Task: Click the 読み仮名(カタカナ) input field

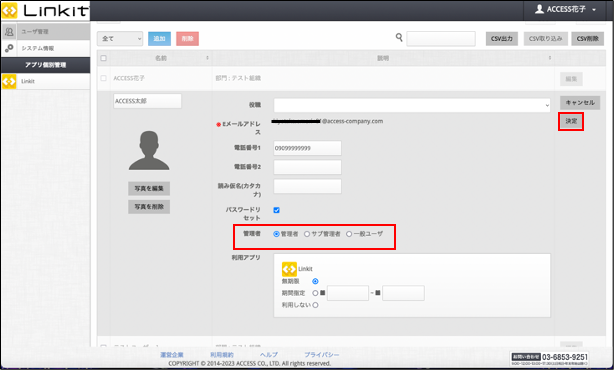Action: [x=307, y=186]
